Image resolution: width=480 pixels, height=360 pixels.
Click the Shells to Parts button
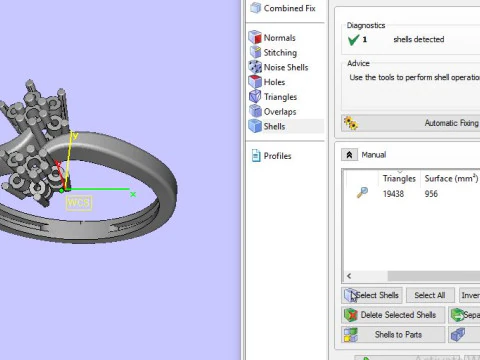(x=393, y=334)
